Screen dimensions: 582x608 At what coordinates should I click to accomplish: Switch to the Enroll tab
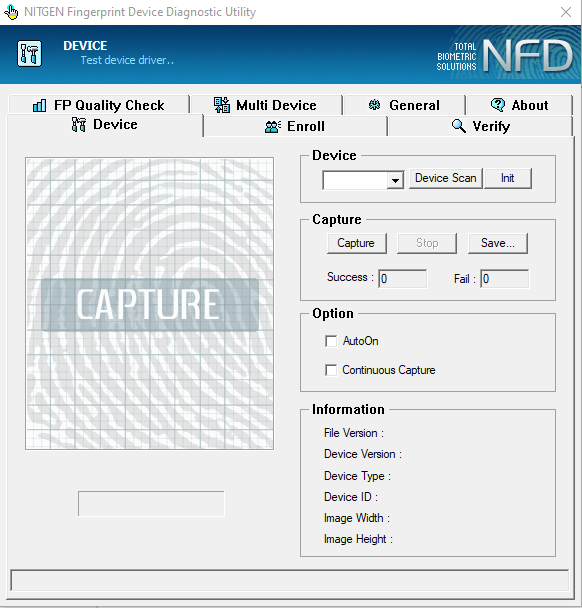(x=295, y=126)
